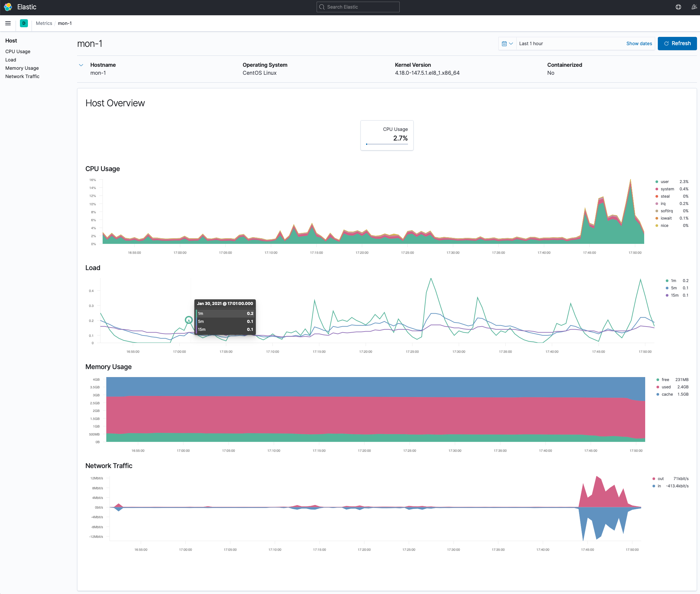The height and width of the screenshot is (594, 700).
Task: Click the tooltip date Jan 30, 2021 @ 17:01:00.000
Action: click(x=225, y=304)
